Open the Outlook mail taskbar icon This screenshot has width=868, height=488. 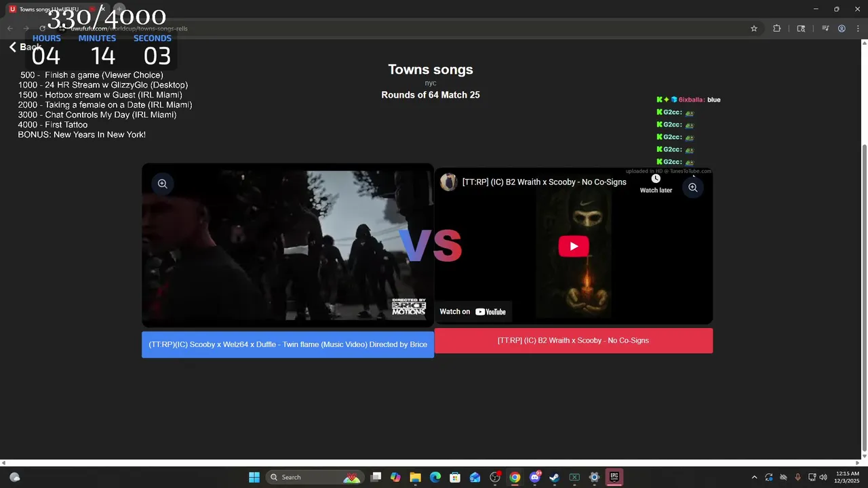pos(475,477)
